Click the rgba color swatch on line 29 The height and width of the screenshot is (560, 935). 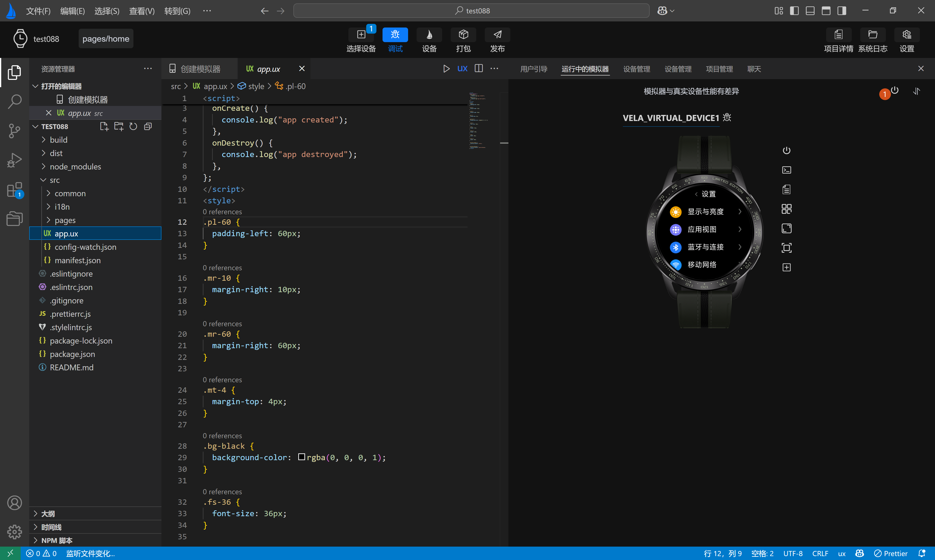[301, 457]
